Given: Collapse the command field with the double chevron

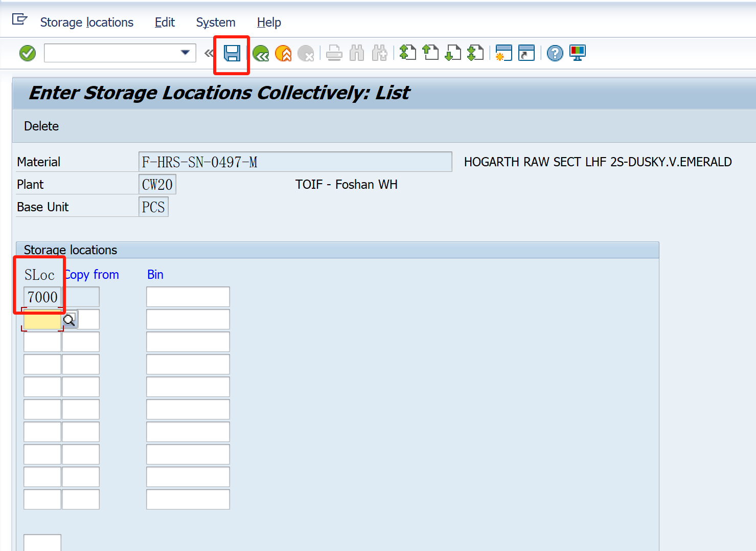Looking at the screenshot, I should [208, 53].
